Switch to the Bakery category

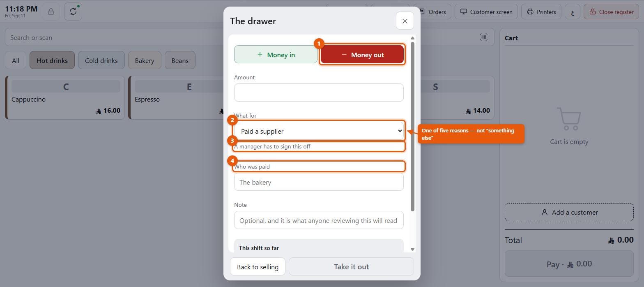click(x=145, y=60)
